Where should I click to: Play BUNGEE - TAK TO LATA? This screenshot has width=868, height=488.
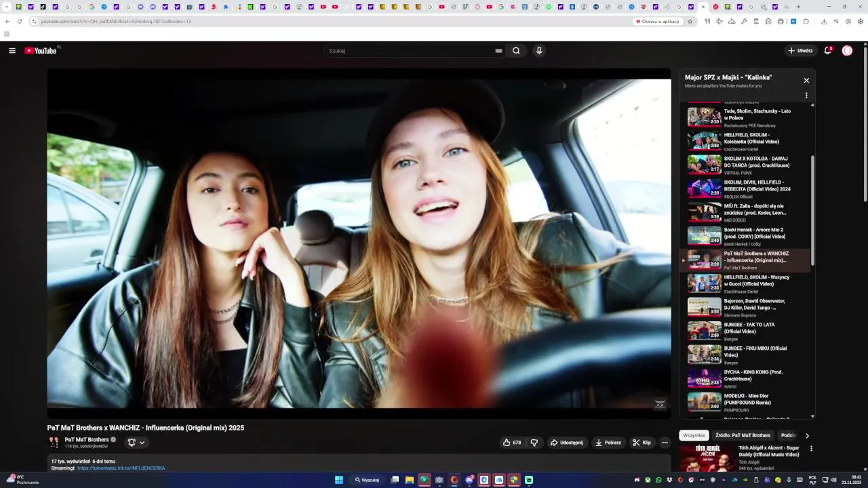pyautogui.click(x=745, y=331)
